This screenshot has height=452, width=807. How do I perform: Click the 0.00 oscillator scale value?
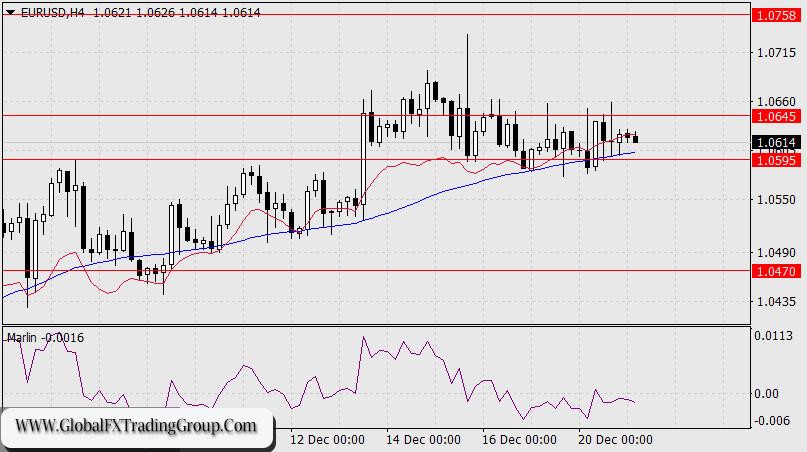click(x=766, y=394)
